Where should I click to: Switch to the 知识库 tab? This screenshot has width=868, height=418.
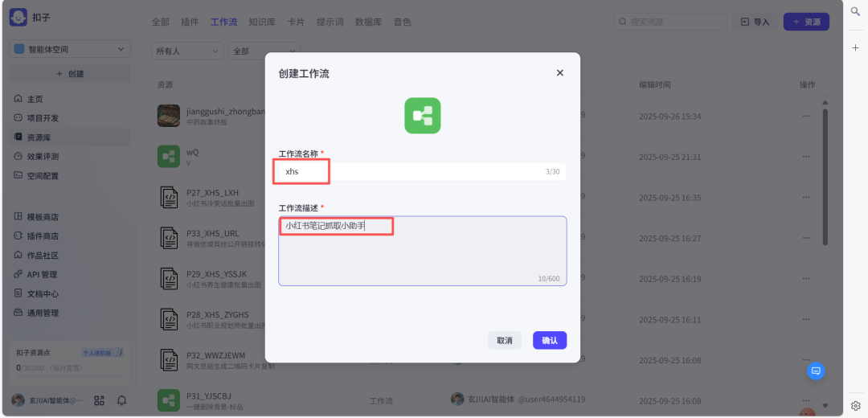pyautogui.click(x=262, y=23)
